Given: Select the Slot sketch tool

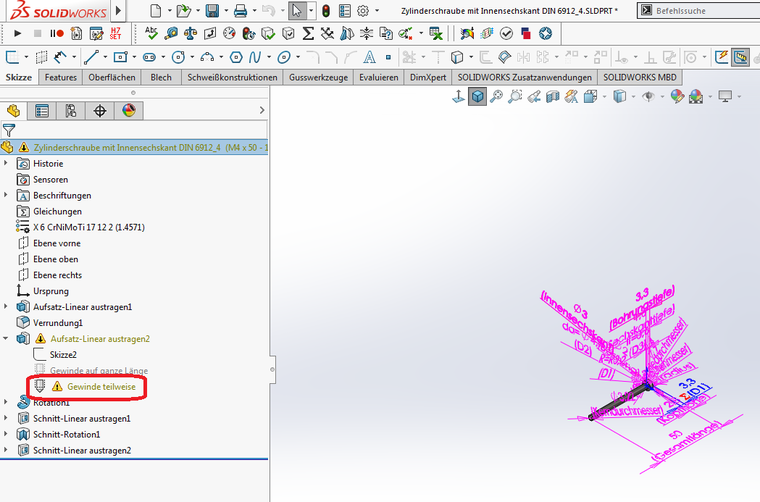Looking at the screenshot, I should (x=149, y=57).
